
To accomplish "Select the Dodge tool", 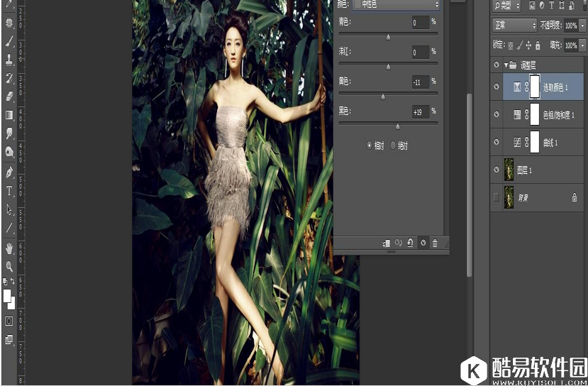I will pyautogui.click(x=9, y=152).
